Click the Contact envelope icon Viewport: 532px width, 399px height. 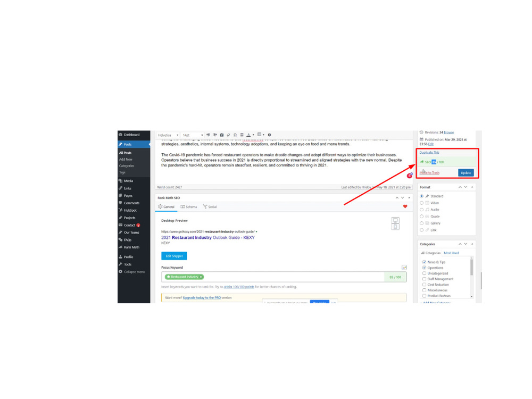tap(120, 225)
